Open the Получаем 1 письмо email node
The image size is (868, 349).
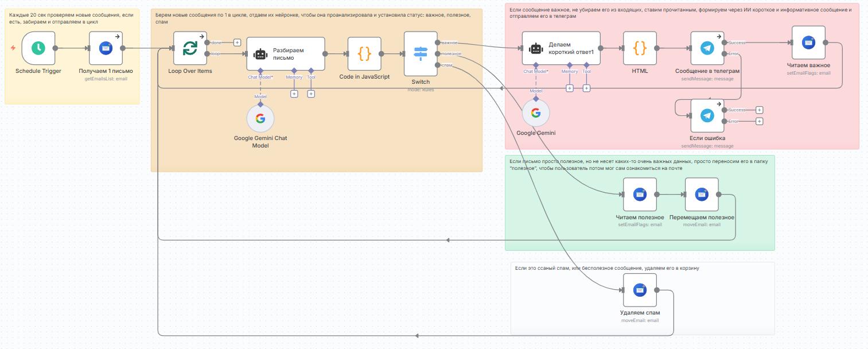click(x=106, y=48)
